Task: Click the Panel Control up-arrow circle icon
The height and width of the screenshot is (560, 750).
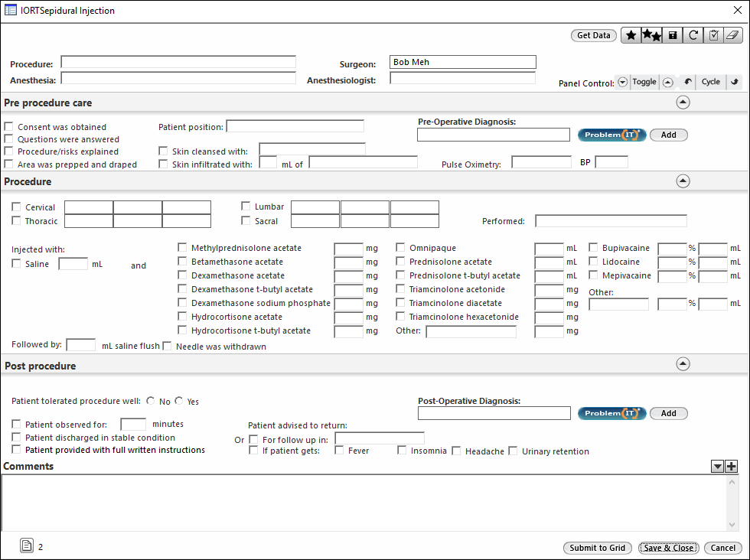Action: click(x=668, y=83)
